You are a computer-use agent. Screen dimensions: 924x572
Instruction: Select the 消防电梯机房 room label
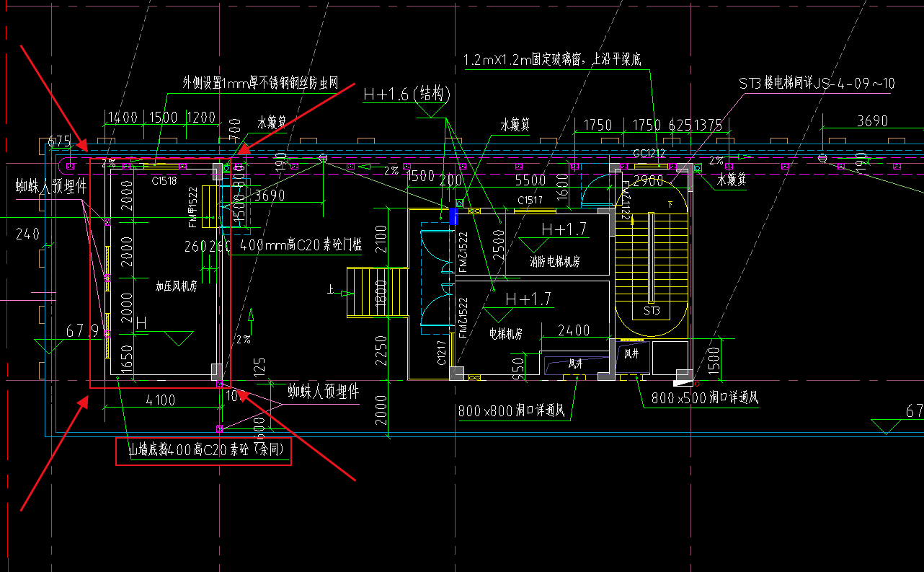(554, 262)
